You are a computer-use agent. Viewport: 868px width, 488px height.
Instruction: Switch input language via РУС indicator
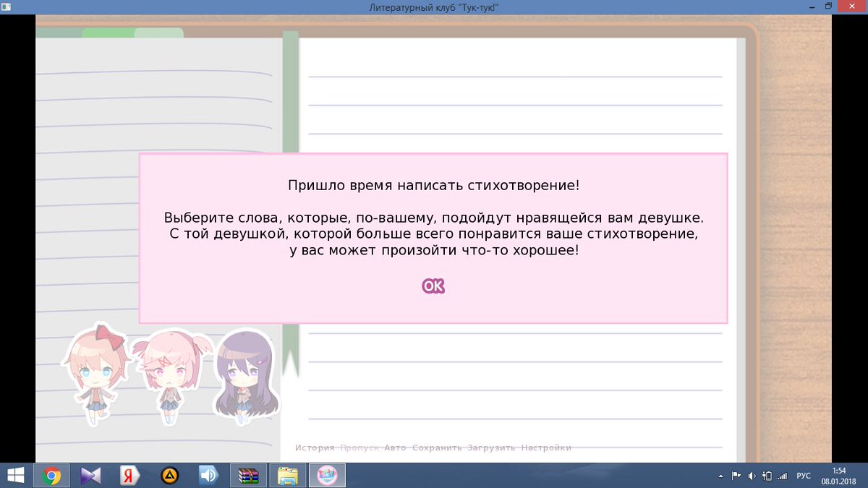[x=804, y=476]
